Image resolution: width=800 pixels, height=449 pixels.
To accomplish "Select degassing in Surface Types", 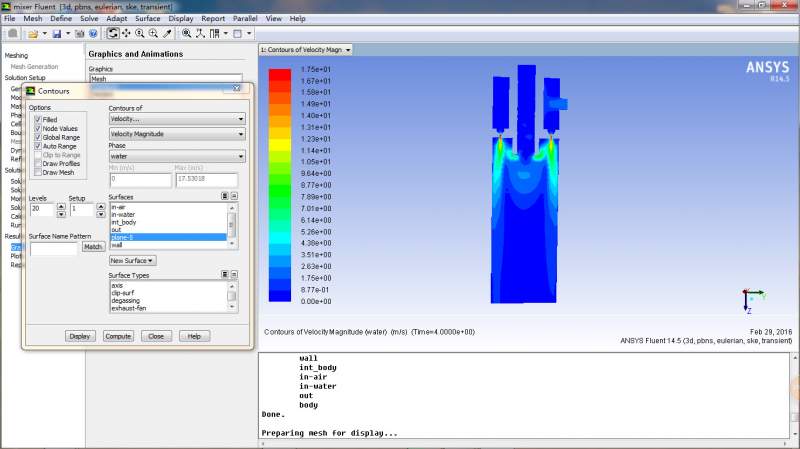I will (x=168, y=301).
